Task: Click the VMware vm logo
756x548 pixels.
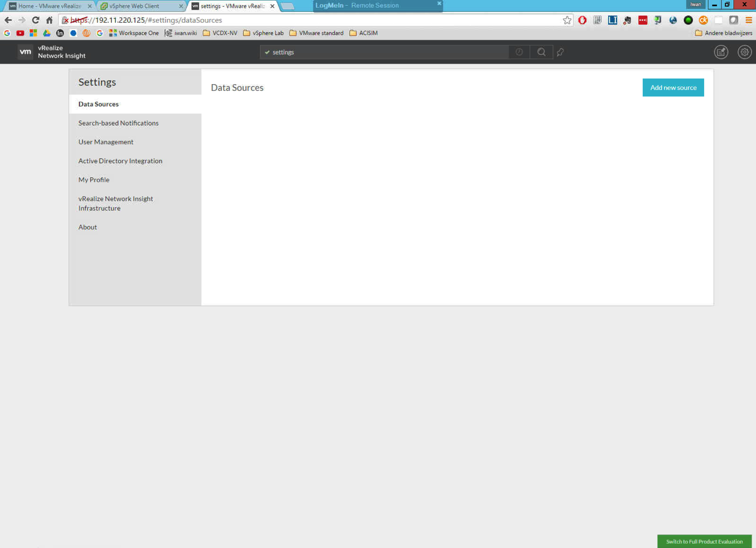Action: [x=25, y=52]
